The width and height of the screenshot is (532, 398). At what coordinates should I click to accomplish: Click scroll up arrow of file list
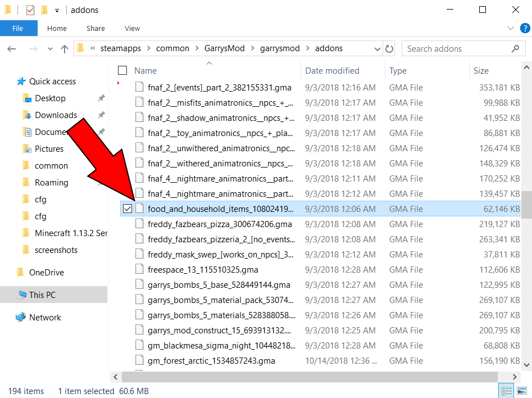tap(526, 67)
